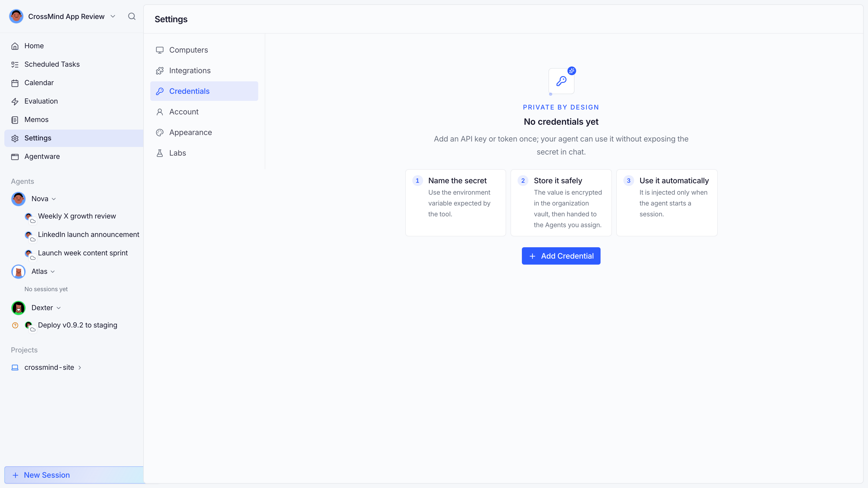The height and width of the screenshot is (488, 868).
Task: Toggle the Atlas agent chevron
Action: [53, 272]
